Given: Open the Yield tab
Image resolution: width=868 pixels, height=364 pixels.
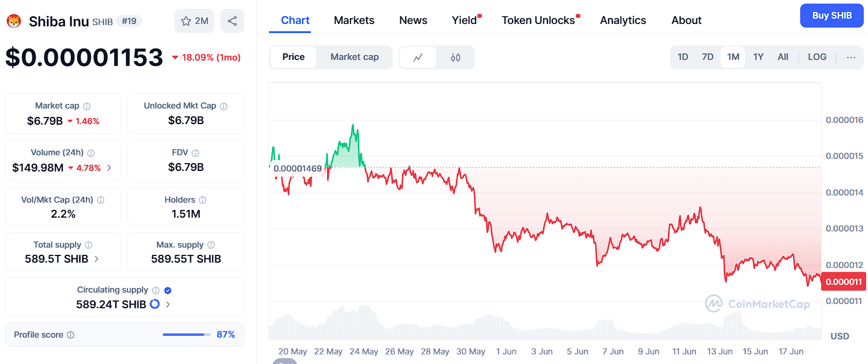Looking at the screenshot, I should click(465, 20).
